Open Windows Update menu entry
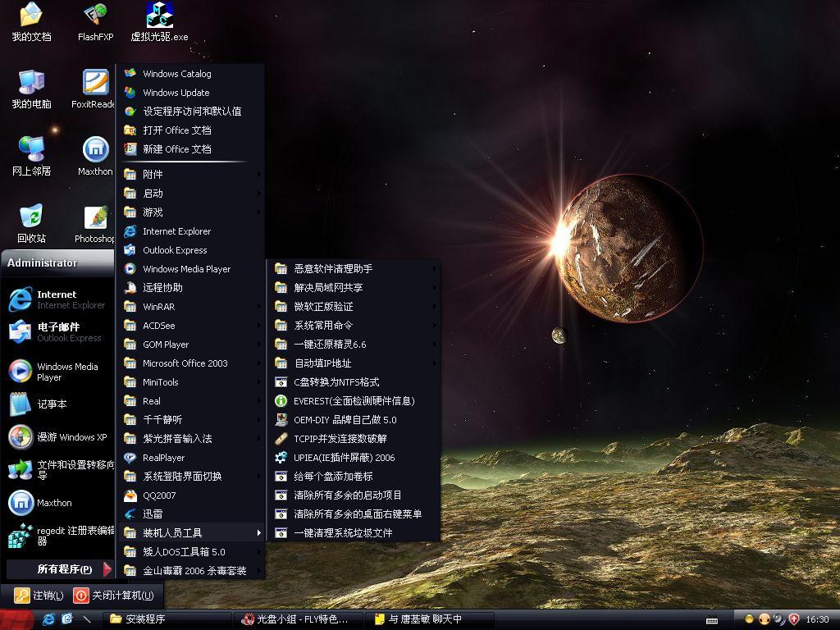840x630 pixels. [x=190, y=92]
